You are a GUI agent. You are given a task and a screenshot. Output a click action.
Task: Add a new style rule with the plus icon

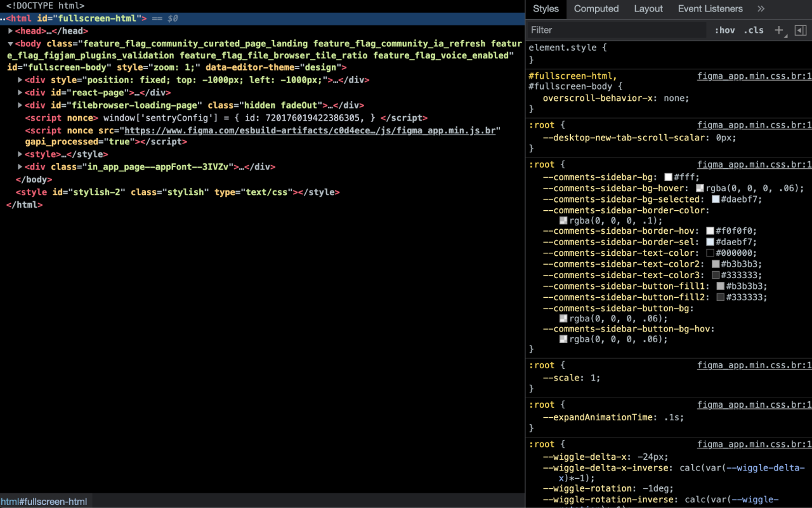778,30
